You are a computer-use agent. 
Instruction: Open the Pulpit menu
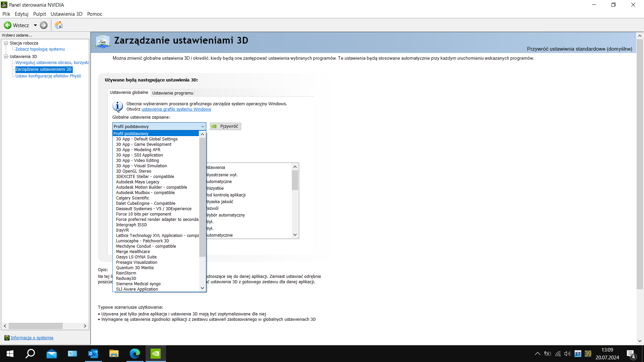pos(40,14)
